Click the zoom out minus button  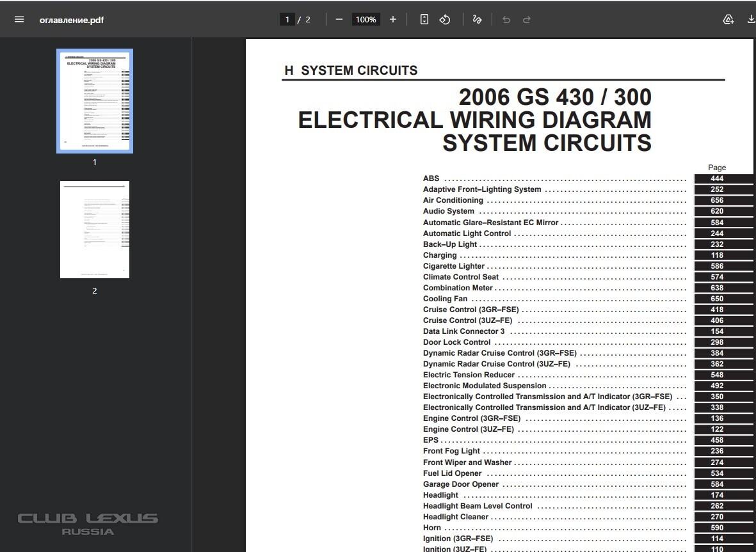pyautogui.click(x=339, y=19)
